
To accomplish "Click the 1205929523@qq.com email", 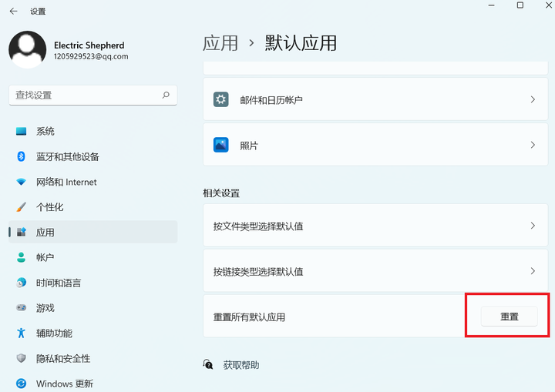I will 91,56.
